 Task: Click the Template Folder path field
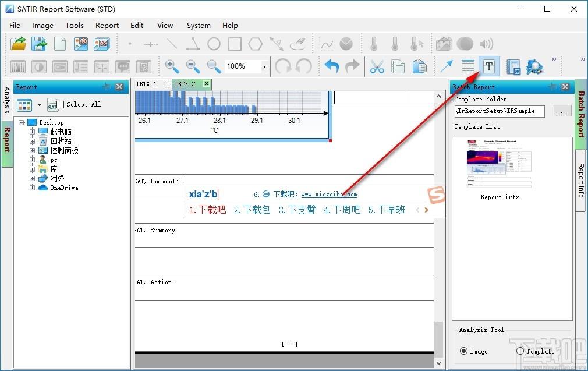pyautogui.click(x=500, y=111)
